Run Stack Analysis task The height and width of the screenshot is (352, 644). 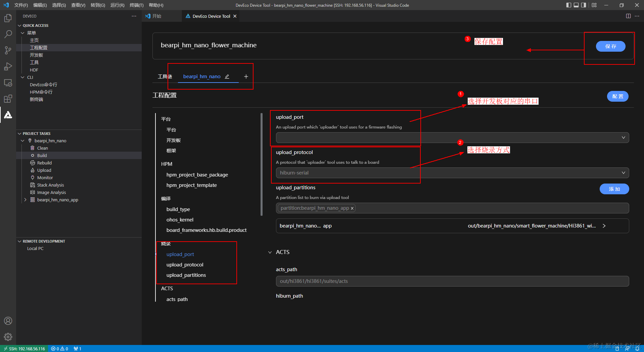50,185
